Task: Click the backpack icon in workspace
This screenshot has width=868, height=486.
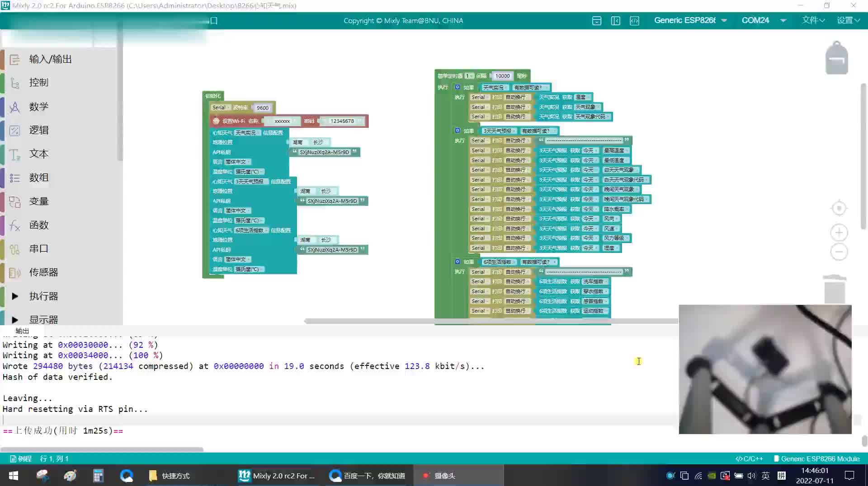Action: click(x=837, y=58)
